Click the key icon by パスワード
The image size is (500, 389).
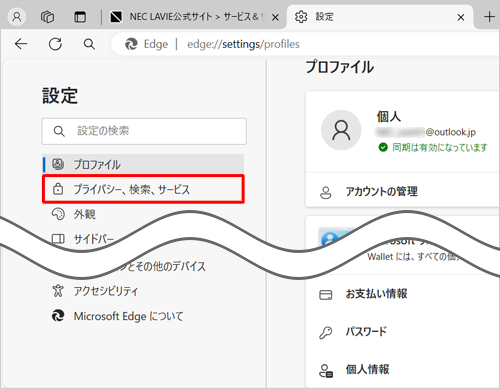[326, 332]
